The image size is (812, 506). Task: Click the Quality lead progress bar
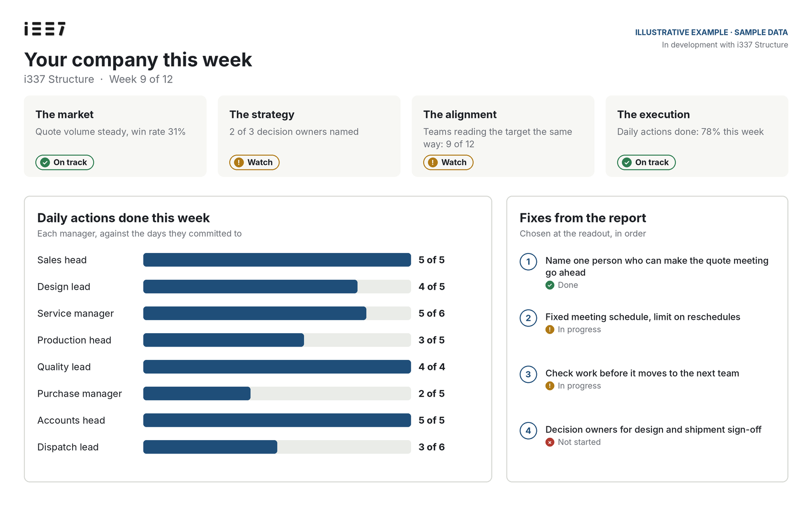point(277,367)
